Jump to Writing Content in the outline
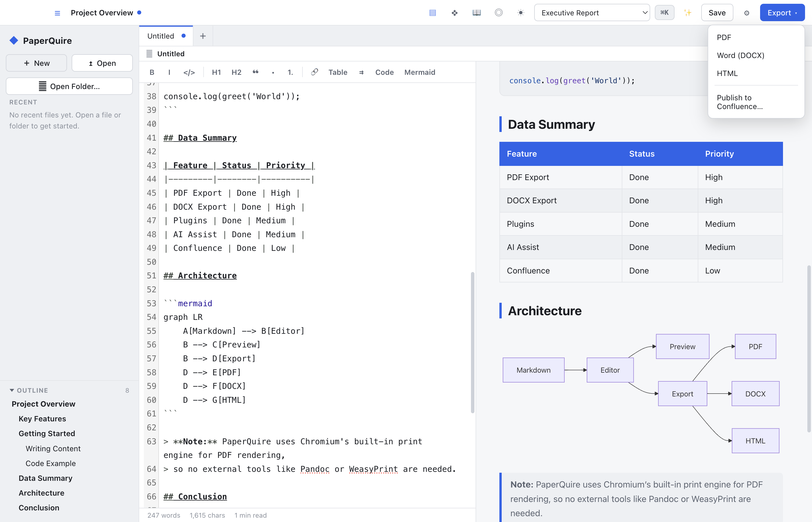812x522 pixels. (53, 448)
